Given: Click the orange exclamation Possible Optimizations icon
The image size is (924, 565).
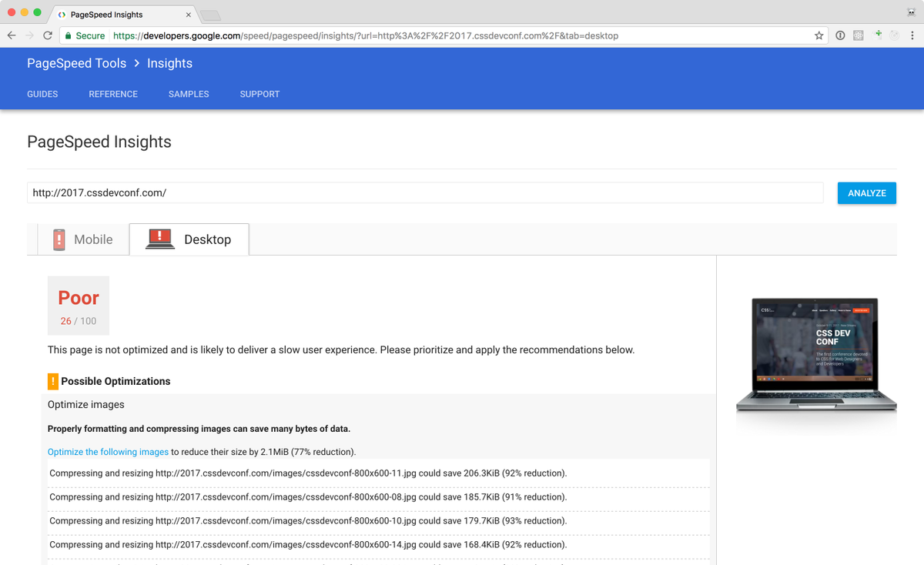Looking at the screenshot, I should tap(53, 381).
